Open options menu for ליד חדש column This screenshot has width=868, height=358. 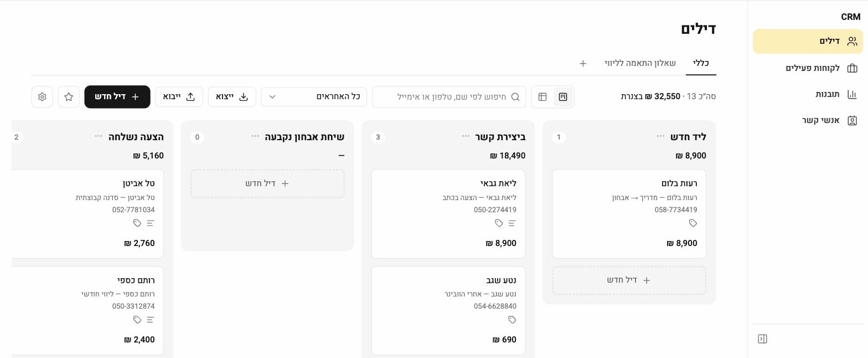[x=660, y=136]
